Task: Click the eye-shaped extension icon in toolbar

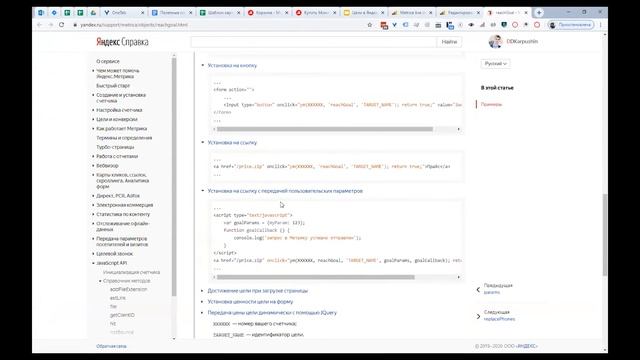Action: [x=471, y=25]
